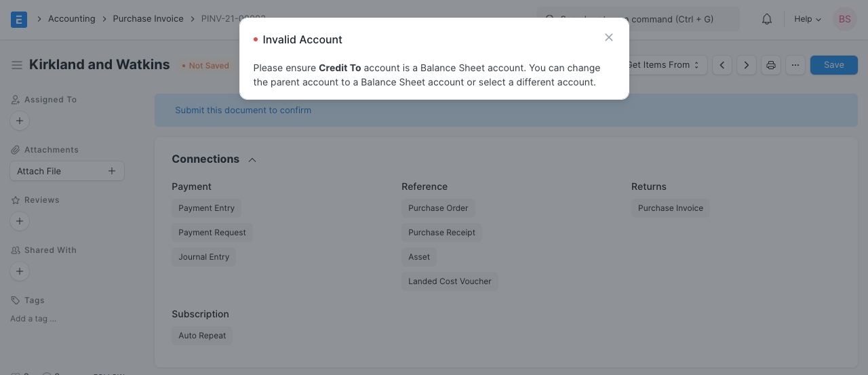Close the Invalid Account dialog
Viewport: 868px width, 375px height.
click(609, 38)
